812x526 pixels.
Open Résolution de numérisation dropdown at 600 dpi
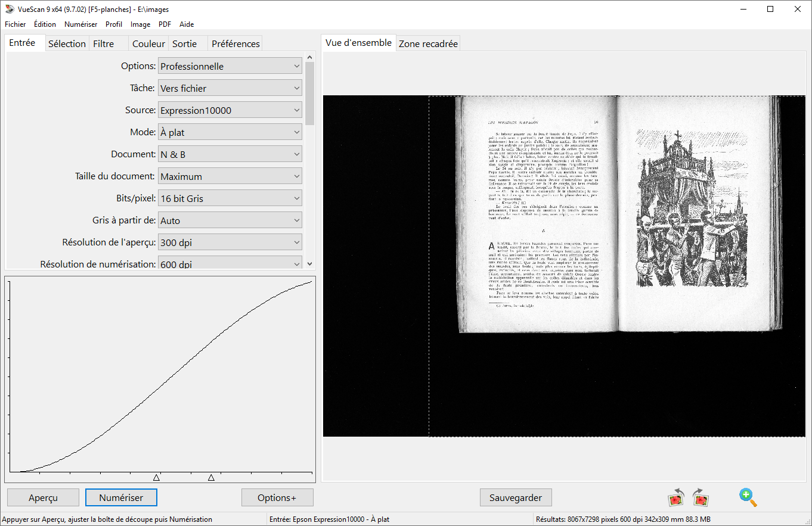230,263
